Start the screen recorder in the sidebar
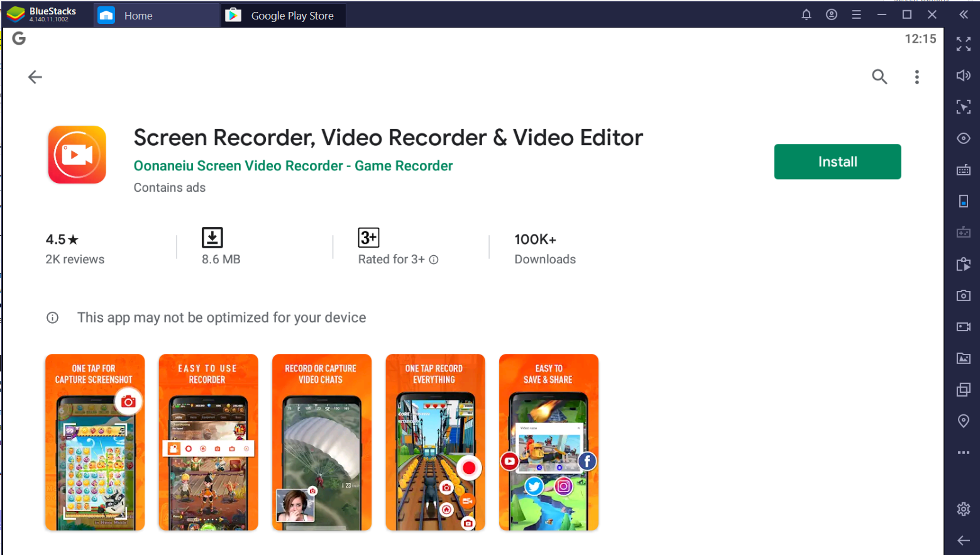Viewport: 980px width, 555px height. tap(963, 327)
